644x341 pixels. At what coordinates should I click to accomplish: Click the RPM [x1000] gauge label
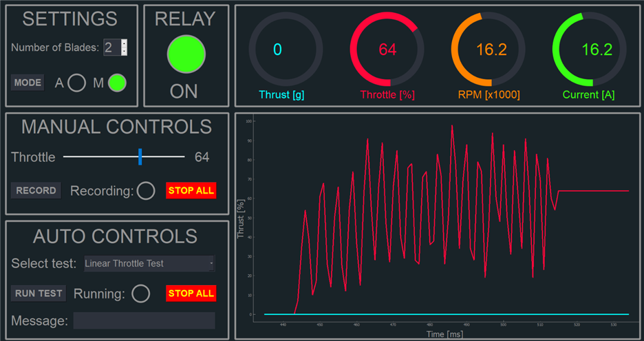489,95
